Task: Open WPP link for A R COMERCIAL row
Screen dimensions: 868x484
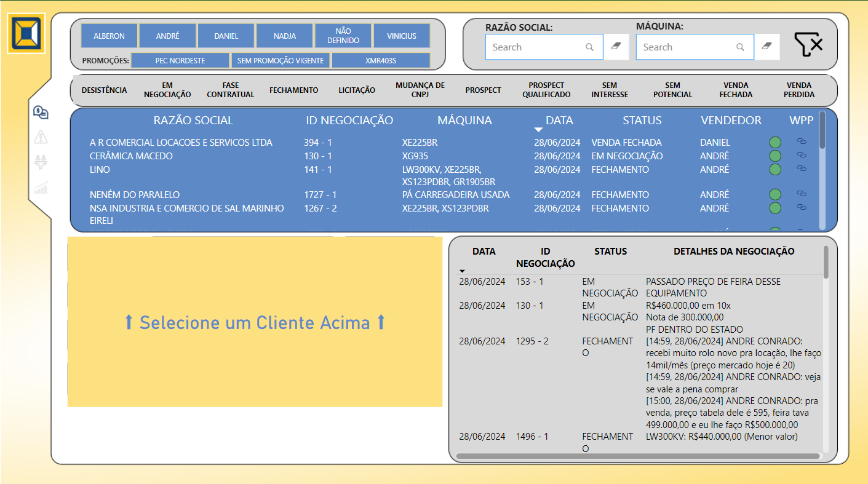Action: [802, 142]
